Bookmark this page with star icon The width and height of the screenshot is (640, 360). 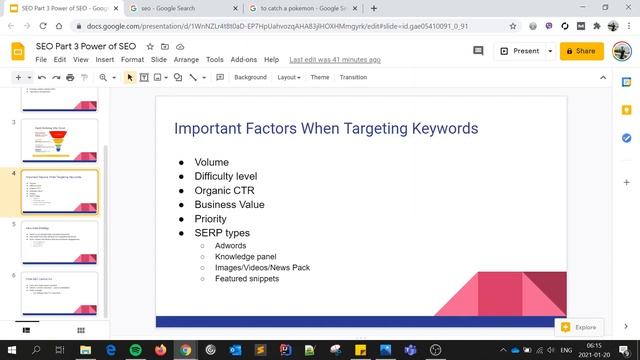(513, 26)
